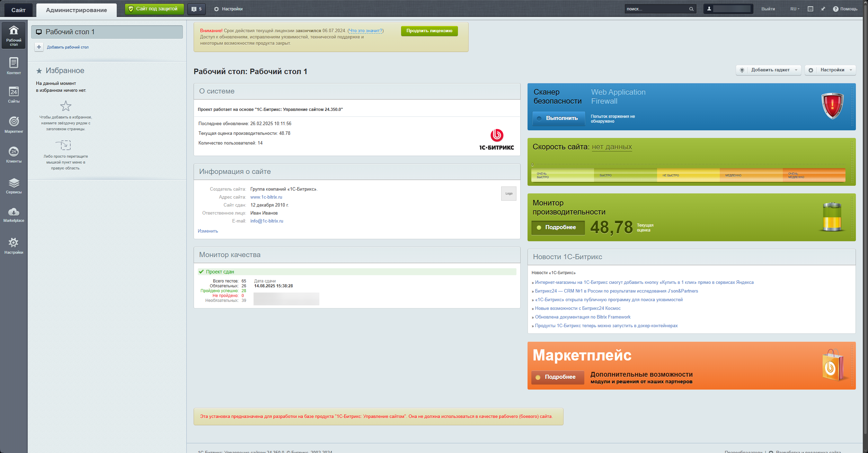Image resolution: width=868 pixels, height=453 pixels.
Task: Click the site speed scale bar
Action: click(x=688, y=175)
